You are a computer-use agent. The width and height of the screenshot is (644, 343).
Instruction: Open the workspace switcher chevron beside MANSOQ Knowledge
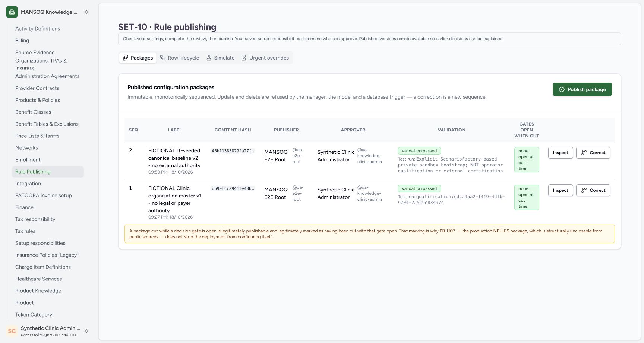pos(86,12)
